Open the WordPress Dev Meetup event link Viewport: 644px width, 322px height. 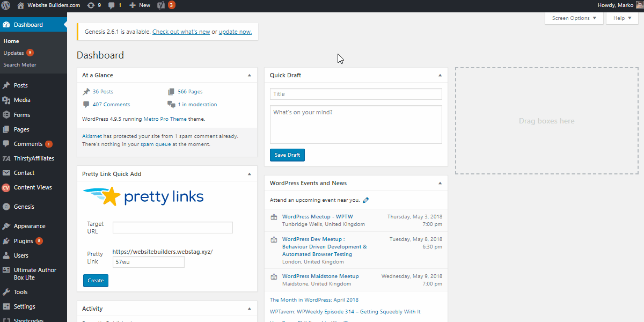[325, 247]
